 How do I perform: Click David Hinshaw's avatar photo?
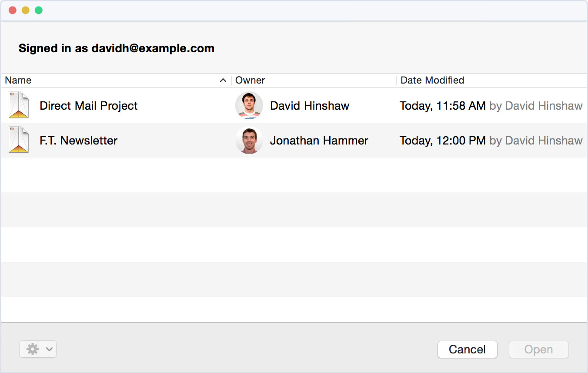click(249, 105)
